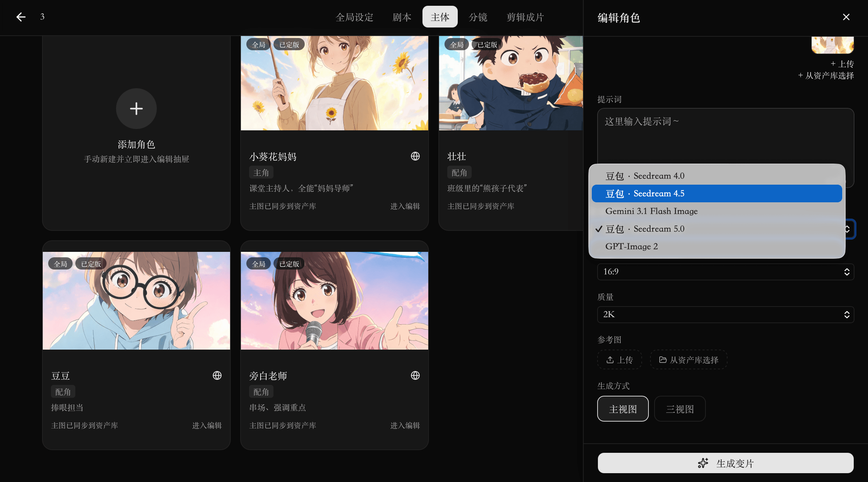Click 进入编辑 on 旁白老师 card
The image size is (868, 482).
coord(405,426)
